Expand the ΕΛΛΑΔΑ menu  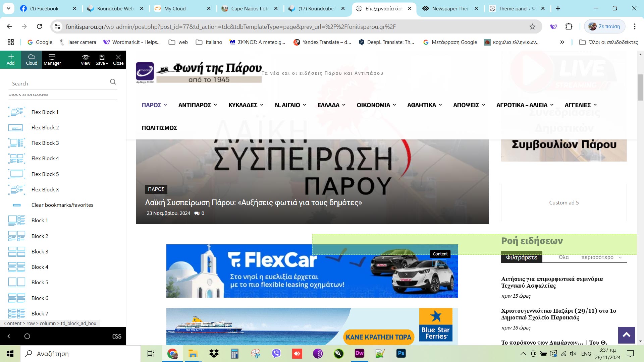pyautogui.click(x=331, y=105)
